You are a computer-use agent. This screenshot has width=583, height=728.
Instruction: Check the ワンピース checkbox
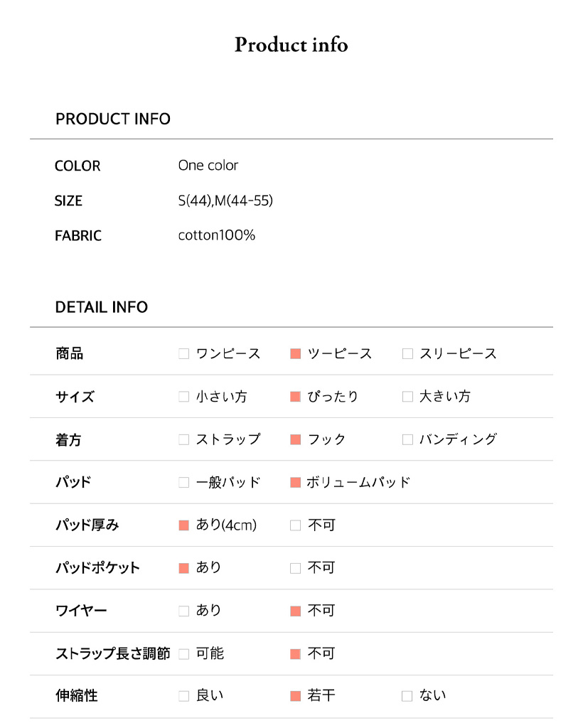(184, 354)
